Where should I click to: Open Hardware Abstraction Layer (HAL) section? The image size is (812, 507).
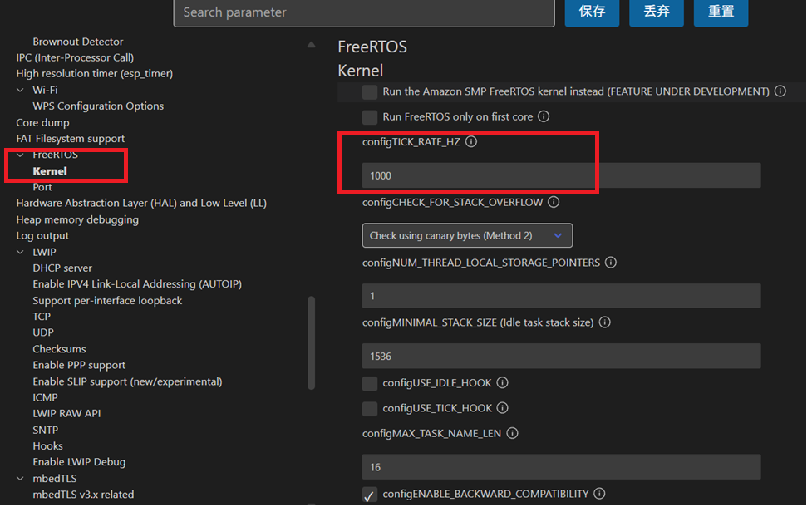pyautogui.click(x=141, y=203)
